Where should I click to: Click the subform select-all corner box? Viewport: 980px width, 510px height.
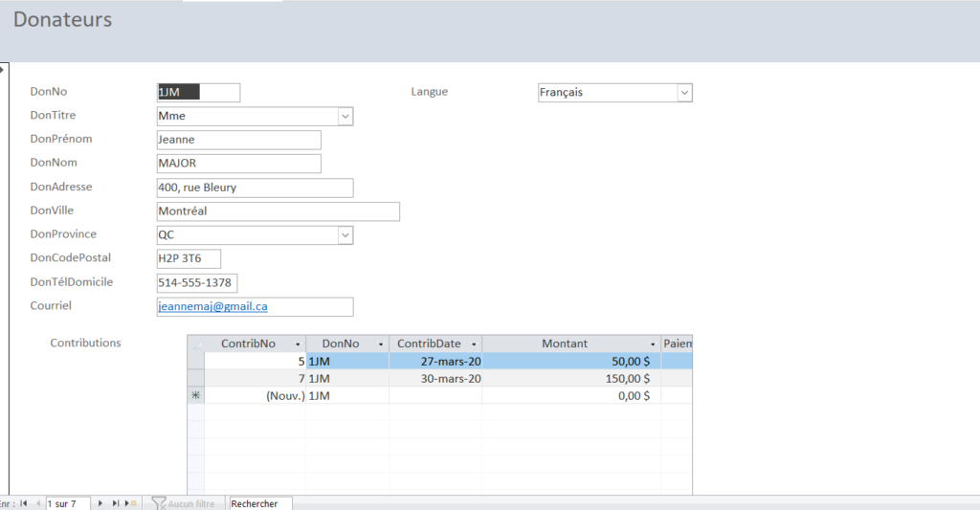tap(196, 344)
